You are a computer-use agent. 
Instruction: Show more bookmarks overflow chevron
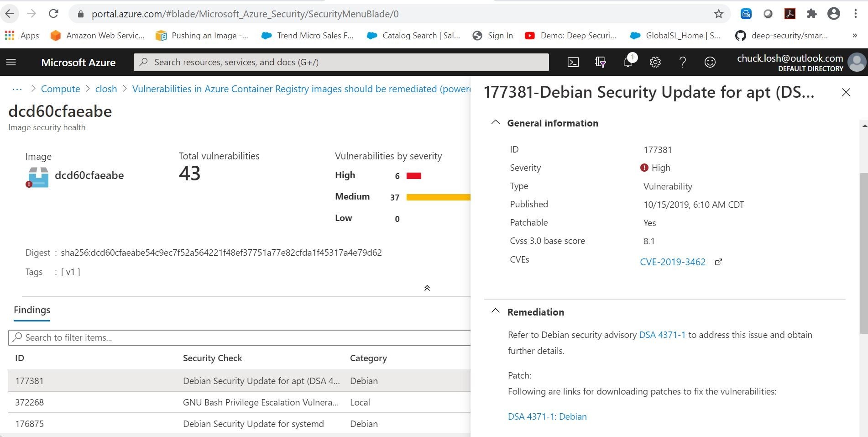(855, 36)
